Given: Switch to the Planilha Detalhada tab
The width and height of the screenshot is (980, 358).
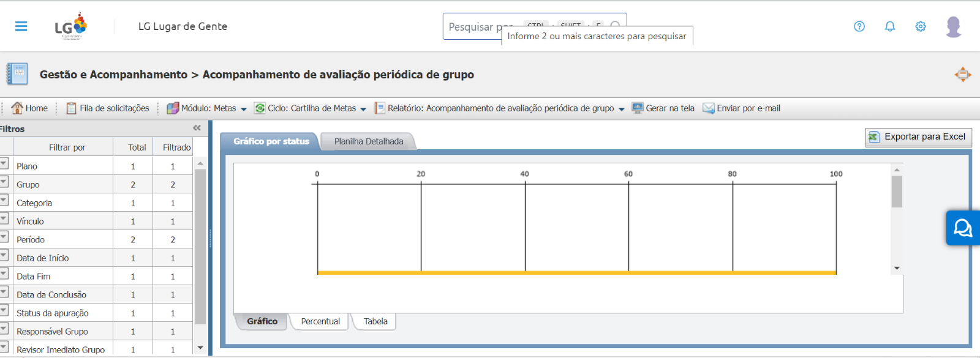Looking at the screenshot, I should [x=369, y=141].
